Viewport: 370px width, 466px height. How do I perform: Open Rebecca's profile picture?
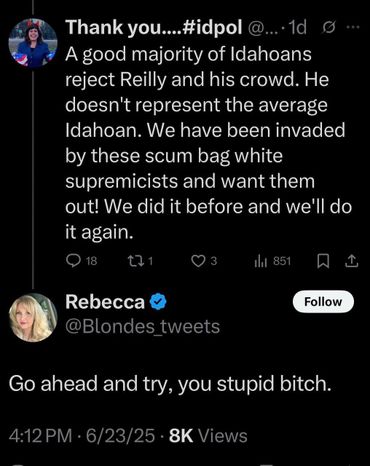[x=33, y=318]
